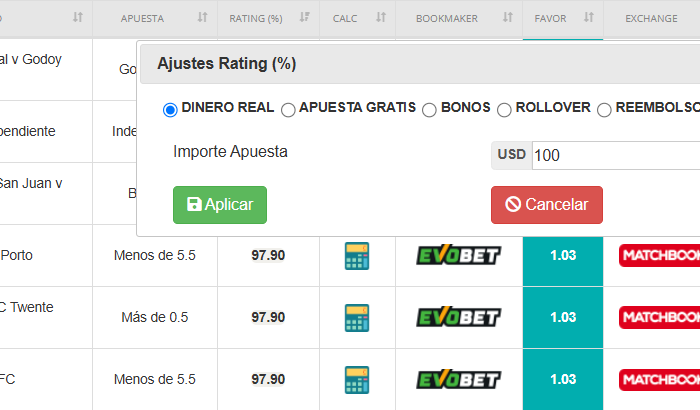
Task: Click Matchbook logo in Porto row
Action: click(659, 255)
